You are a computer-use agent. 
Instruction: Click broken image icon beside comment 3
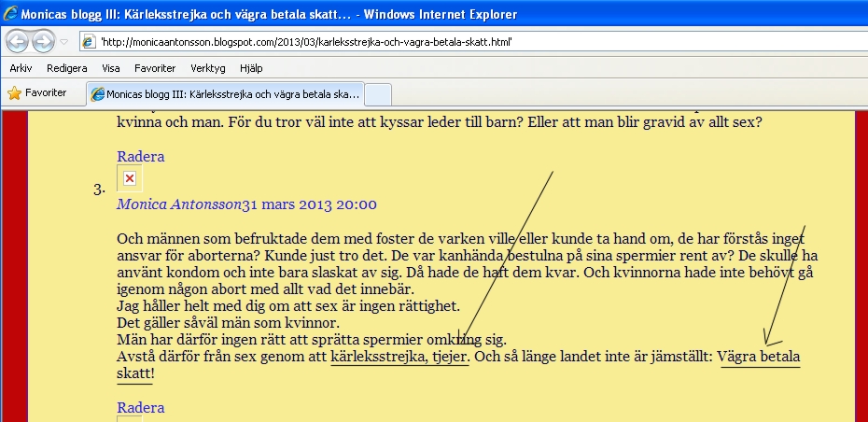click(130, 178)
